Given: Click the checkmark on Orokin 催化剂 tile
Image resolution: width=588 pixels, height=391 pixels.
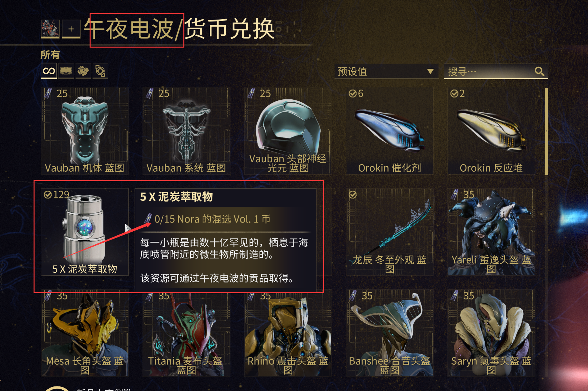Looking at the screenshot, I should click(352, 94).
